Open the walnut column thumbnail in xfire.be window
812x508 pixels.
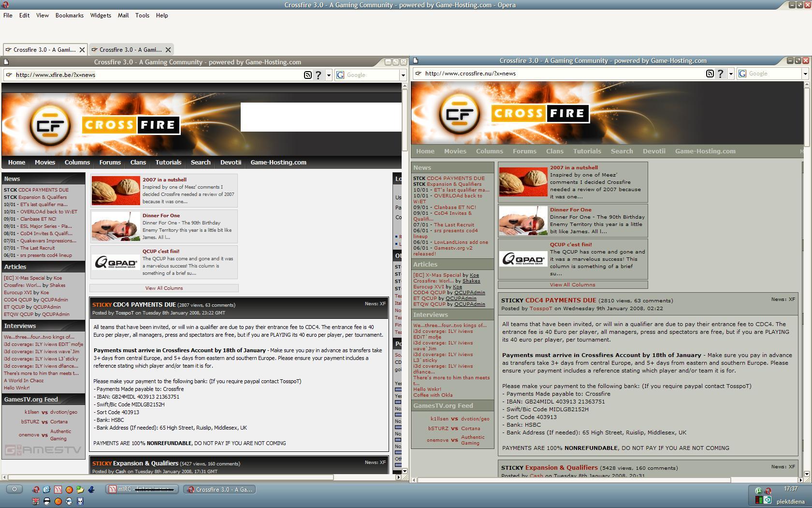(x=116, y=191)
